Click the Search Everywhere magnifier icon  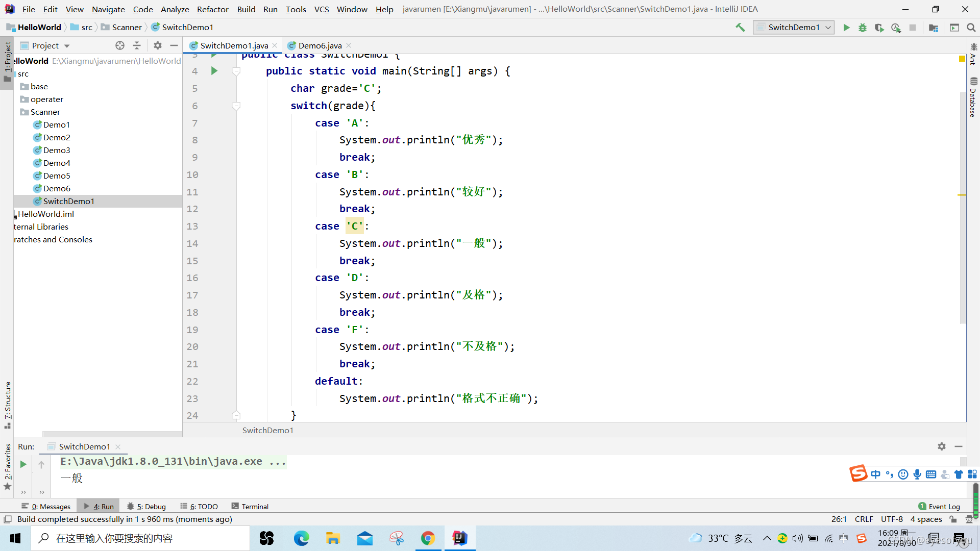tap(971, 28)
